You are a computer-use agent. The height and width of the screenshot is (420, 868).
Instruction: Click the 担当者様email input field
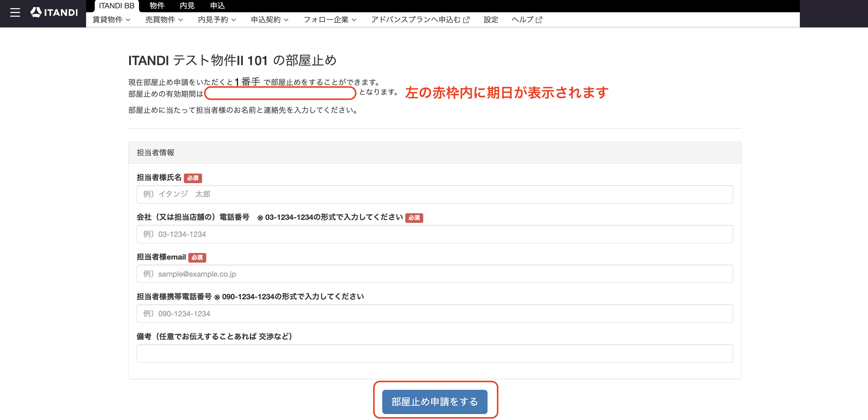pyautogui.click(x=435, y=274)
